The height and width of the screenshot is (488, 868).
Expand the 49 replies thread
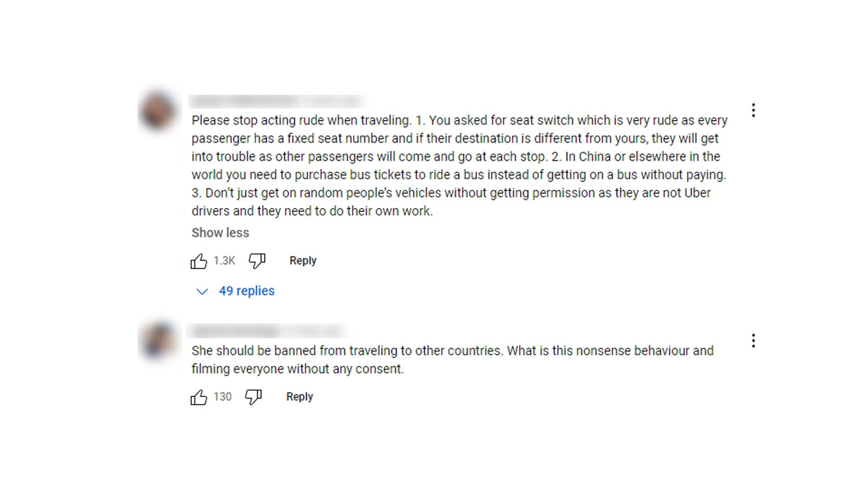click(x=237, y=291)
